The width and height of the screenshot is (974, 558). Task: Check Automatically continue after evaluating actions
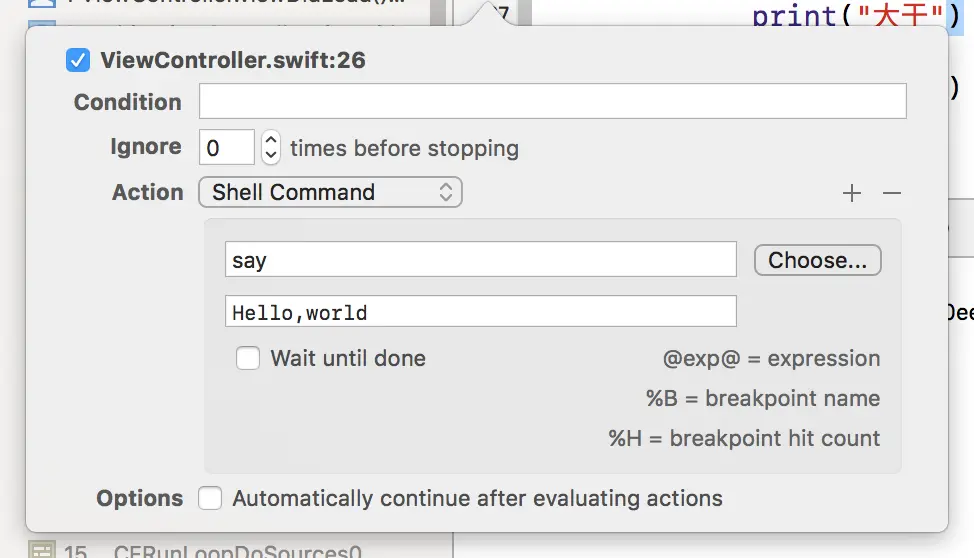tap(210, 498)
